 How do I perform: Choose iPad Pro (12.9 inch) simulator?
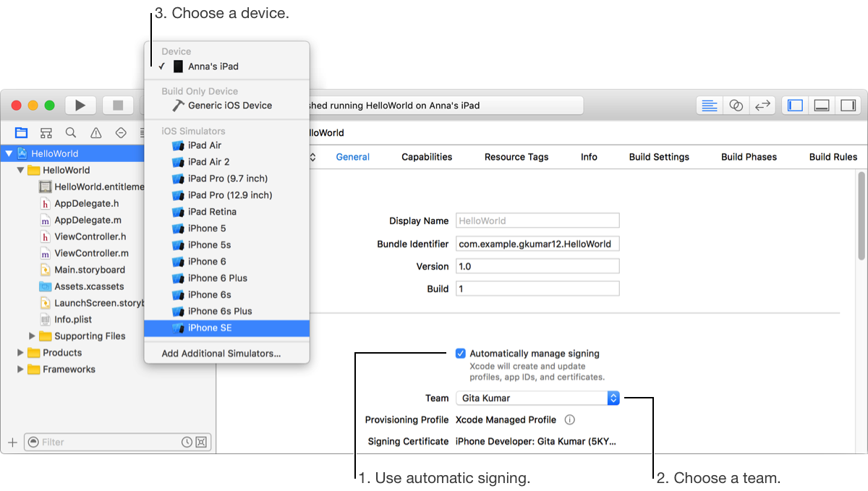point(227,195)
